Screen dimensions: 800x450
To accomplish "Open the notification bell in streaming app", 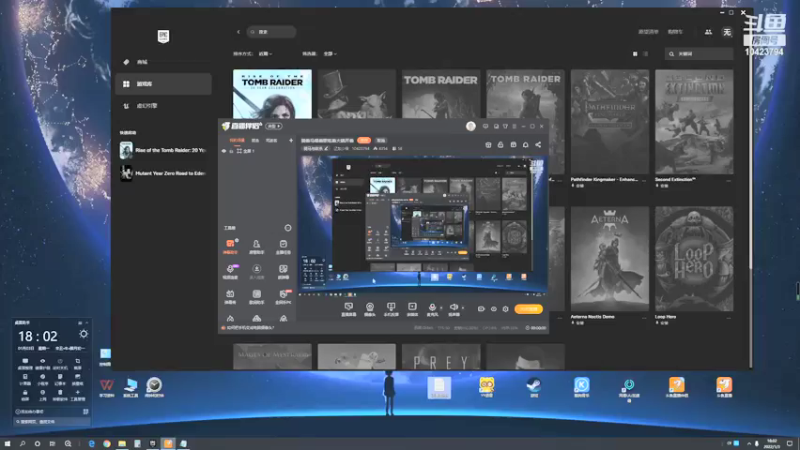I will (526, 145).
